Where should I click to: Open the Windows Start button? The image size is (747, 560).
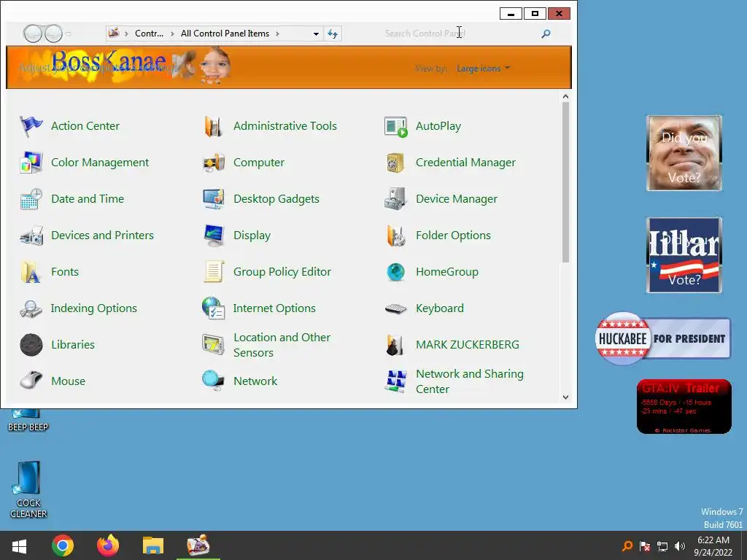coord(20,545)
